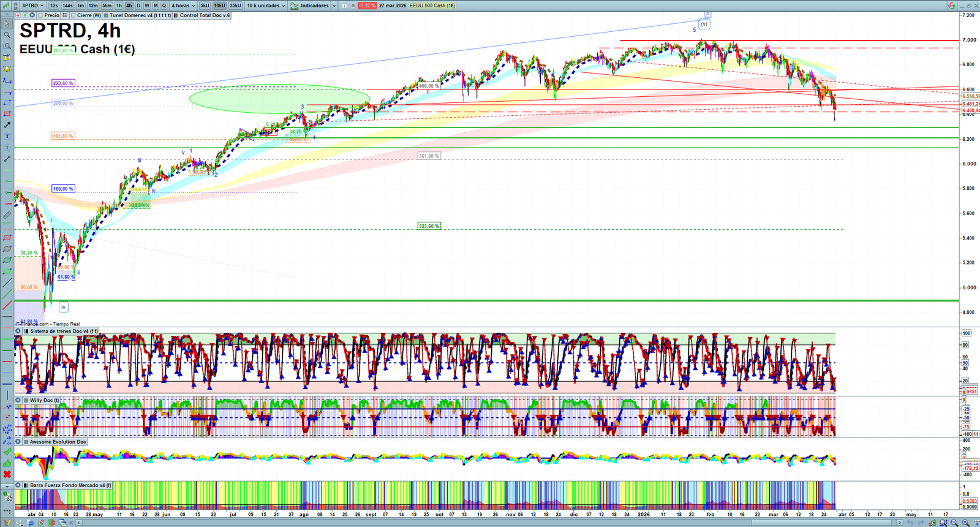This screenshot has height=527, width=980.
Task: Switch to the 1h timeframe
Action: 119,6
